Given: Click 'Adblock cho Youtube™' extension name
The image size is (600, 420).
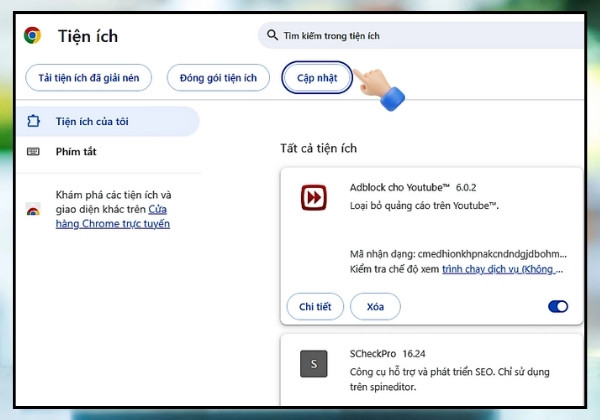Looking at the screenshot, I should [399, 187].
